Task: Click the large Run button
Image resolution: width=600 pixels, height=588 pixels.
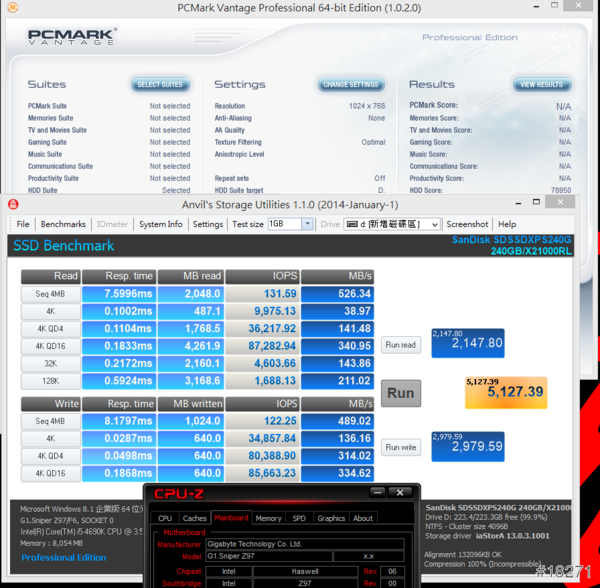Action: tap(401, 393)
